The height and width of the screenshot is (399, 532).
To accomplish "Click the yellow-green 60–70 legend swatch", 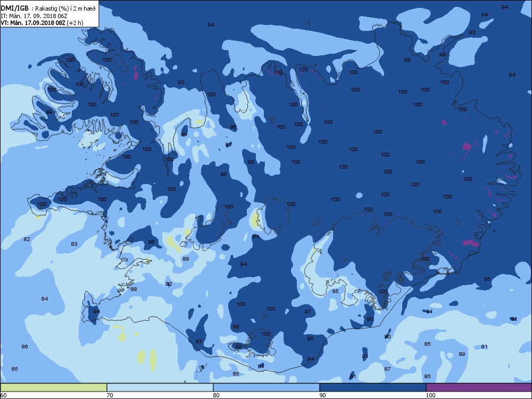I will [x=54, y=387].
